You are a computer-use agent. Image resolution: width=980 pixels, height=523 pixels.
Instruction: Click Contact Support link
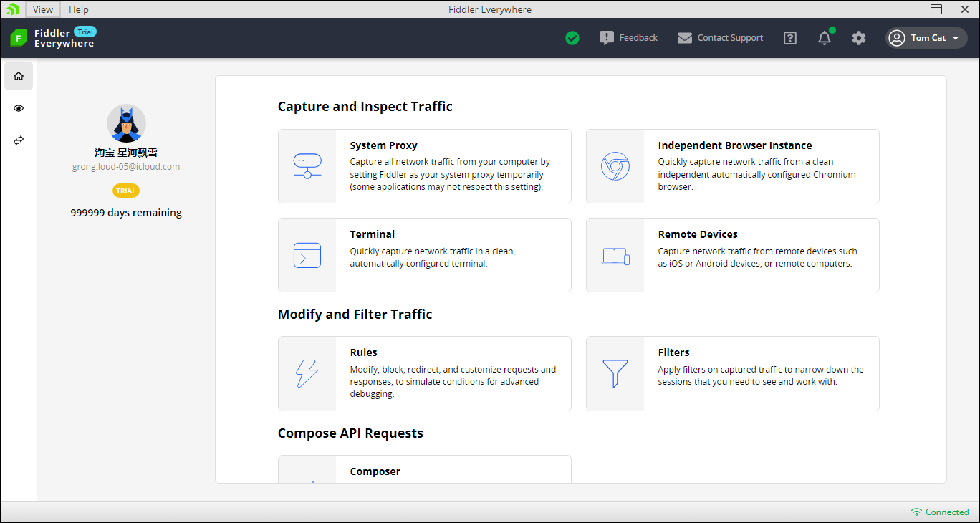pyautogui.click(x=720, y=38)
